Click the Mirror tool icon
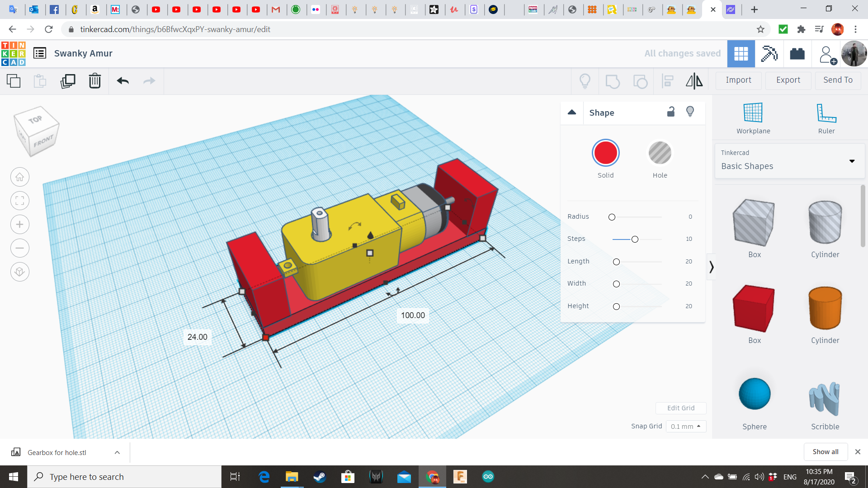This screenshot has width=868, height=488. click(694, 81)
